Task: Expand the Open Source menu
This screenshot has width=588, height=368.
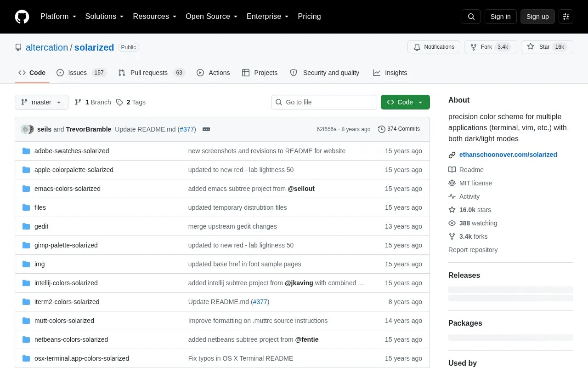Action: click(212, 17)
